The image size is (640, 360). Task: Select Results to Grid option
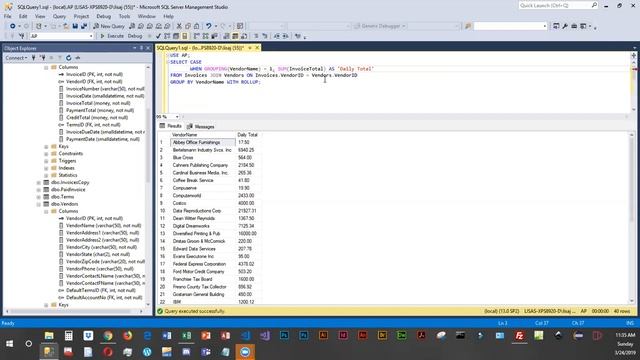click(x=235, y=36)
